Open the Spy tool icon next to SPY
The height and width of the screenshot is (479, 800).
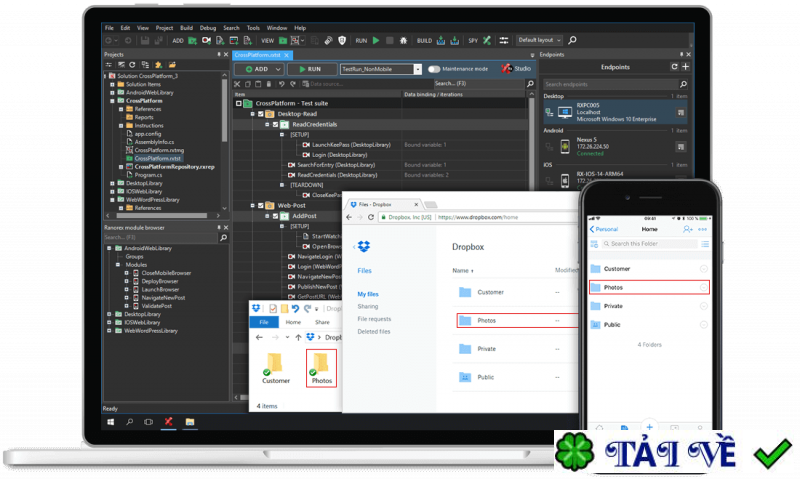[487, 40]
